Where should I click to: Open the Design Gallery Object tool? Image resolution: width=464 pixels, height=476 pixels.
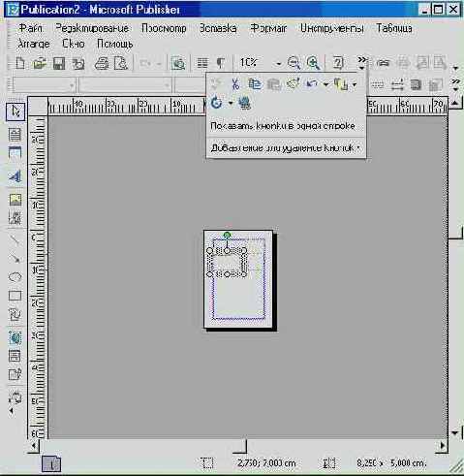[x=15, y=397]
